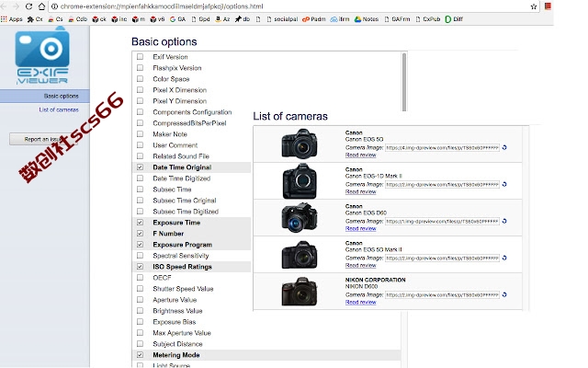
Task: Enable the Flashpix Version checkbox
Action: click(x=140, y=68)
